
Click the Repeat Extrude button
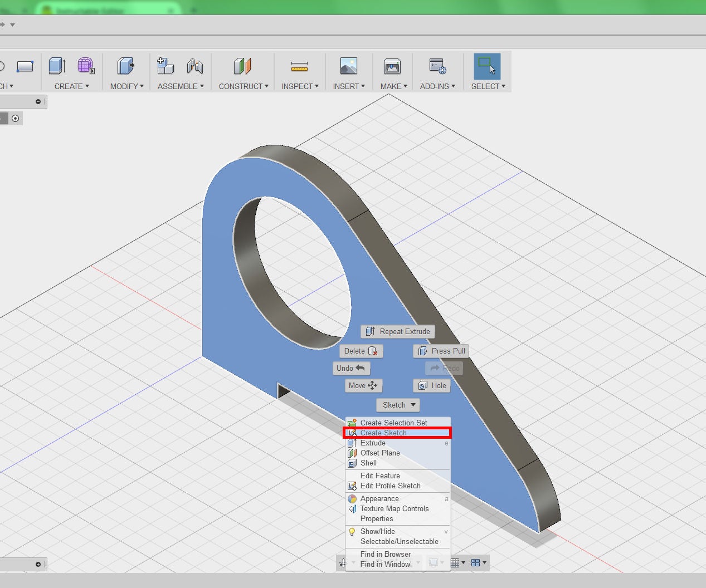[397, 331]
